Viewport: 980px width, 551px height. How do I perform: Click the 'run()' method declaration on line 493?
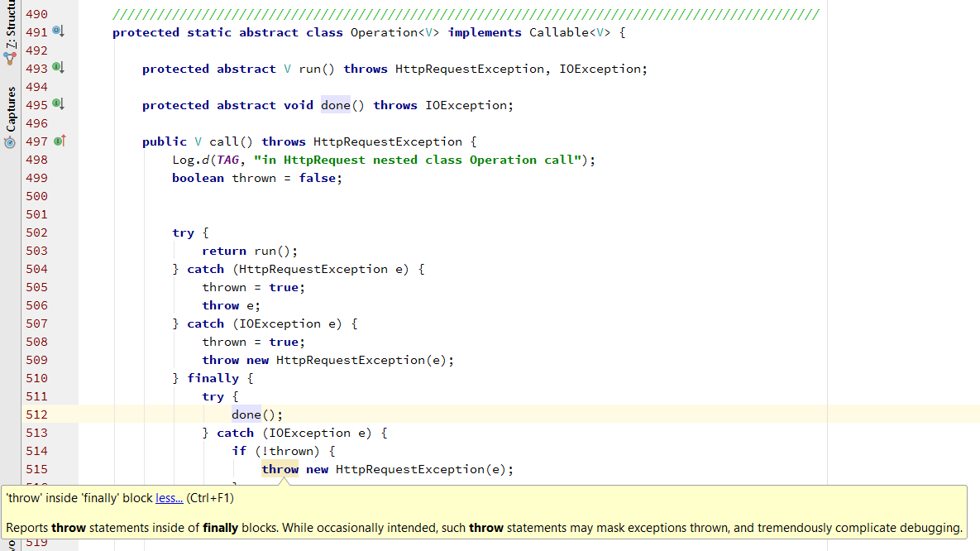pyautogui.click(x=317, y=69)
